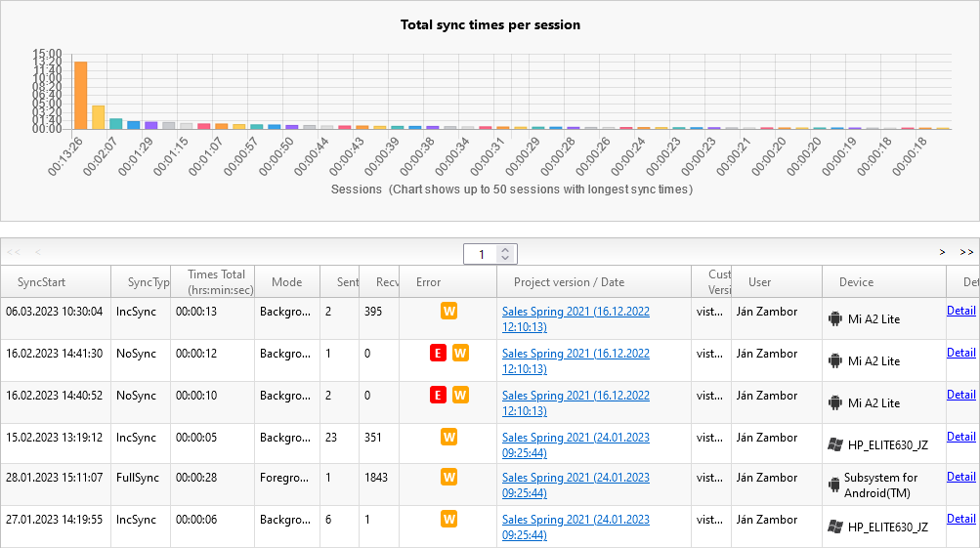The image size is (980, 548).
Task: Click the red error icon in the 16.02.2023 14:41:30 row
Action: (x=439, y=353)
